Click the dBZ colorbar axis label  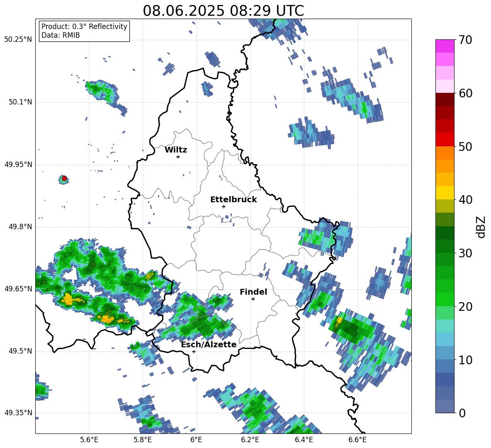click(x=481, y=227)
